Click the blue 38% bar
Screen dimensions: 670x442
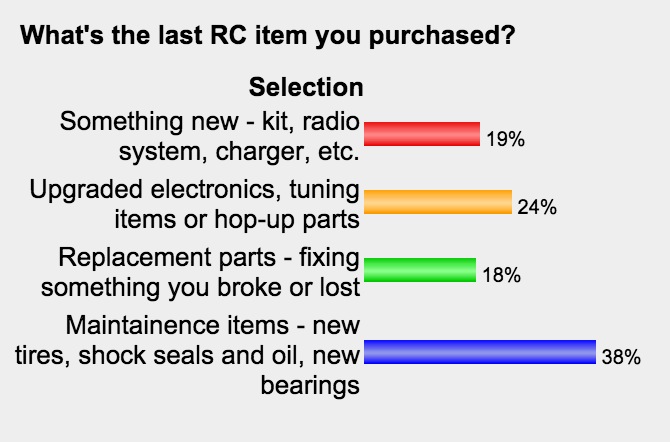point(480,352)
